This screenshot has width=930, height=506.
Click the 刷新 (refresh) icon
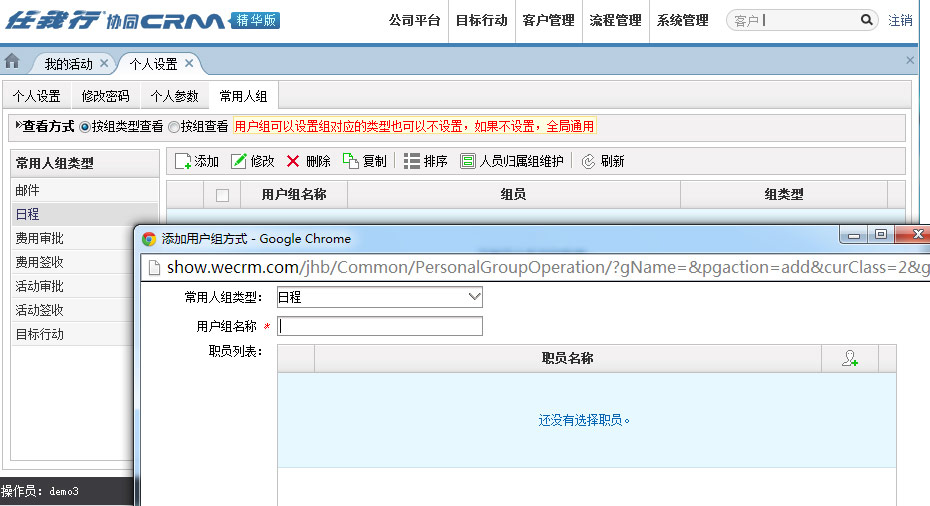588,162
